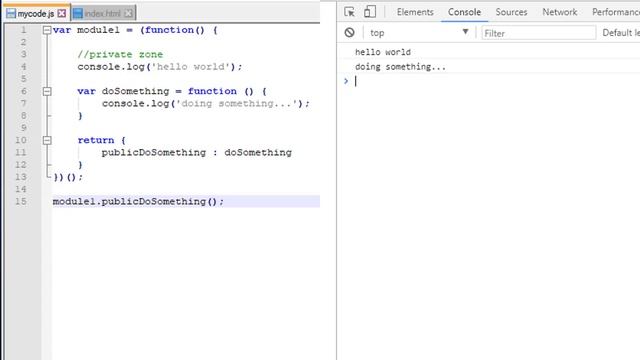Click the 'var module1' declaration on line 1
The image size is (640, 360).
[135, 30]
